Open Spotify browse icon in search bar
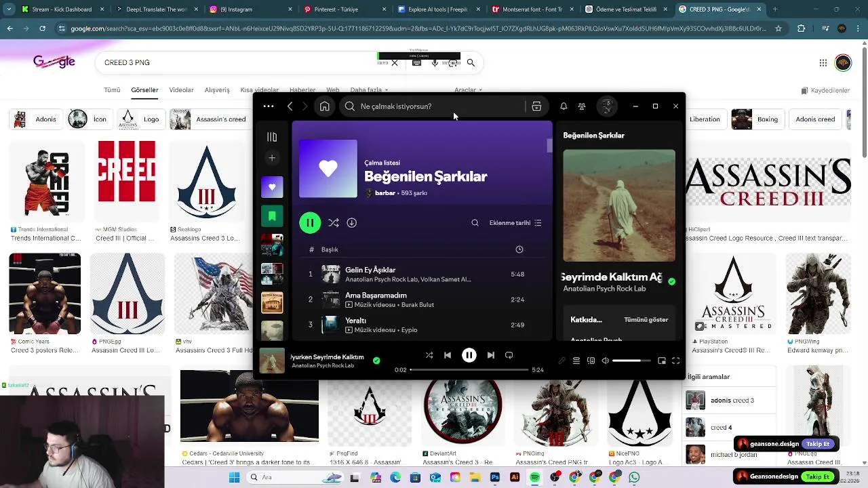 click(536, 106)
